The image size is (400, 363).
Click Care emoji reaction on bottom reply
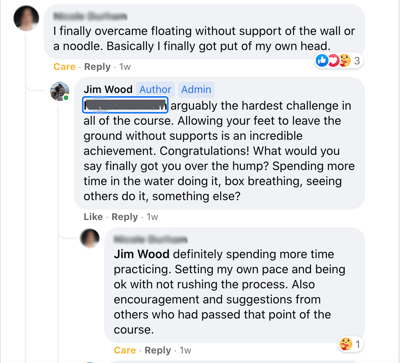point(346,344)
